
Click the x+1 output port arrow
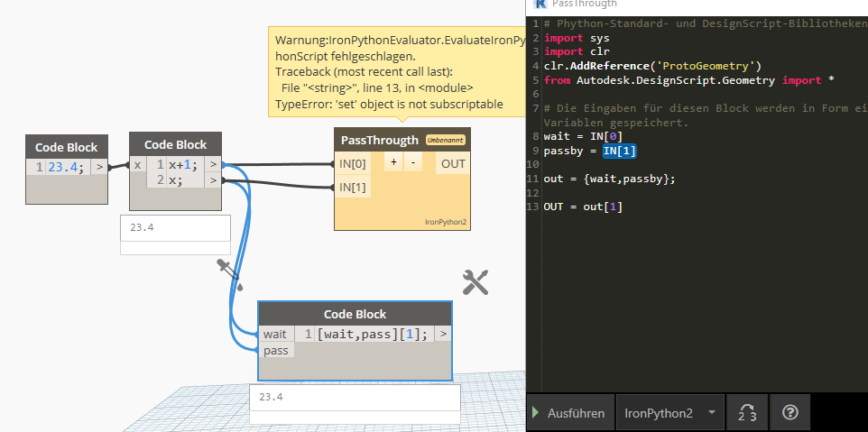[213, 164]
